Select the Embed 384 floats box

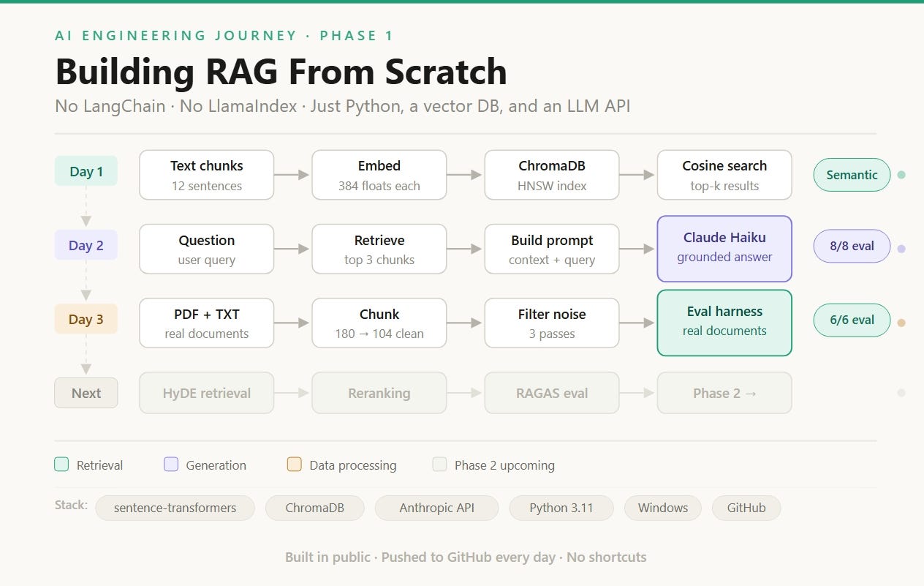tap(379, 175)
